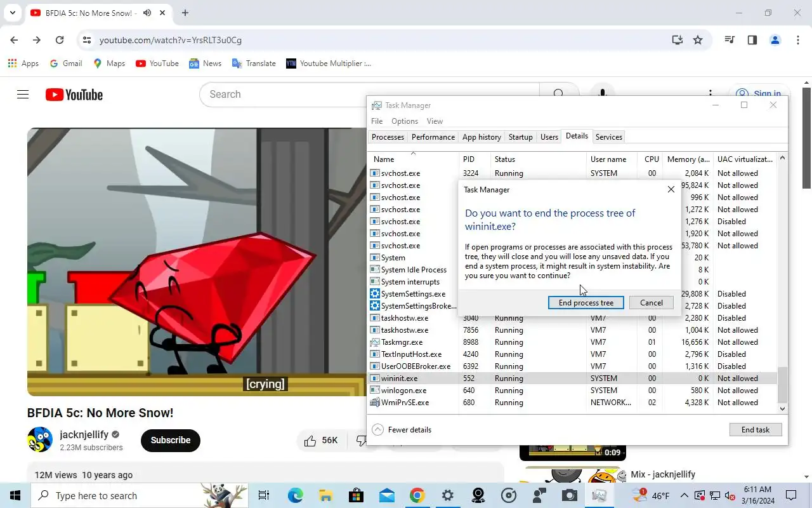Click End process tree button
812x508 pixels.
[x=586, y=303]
